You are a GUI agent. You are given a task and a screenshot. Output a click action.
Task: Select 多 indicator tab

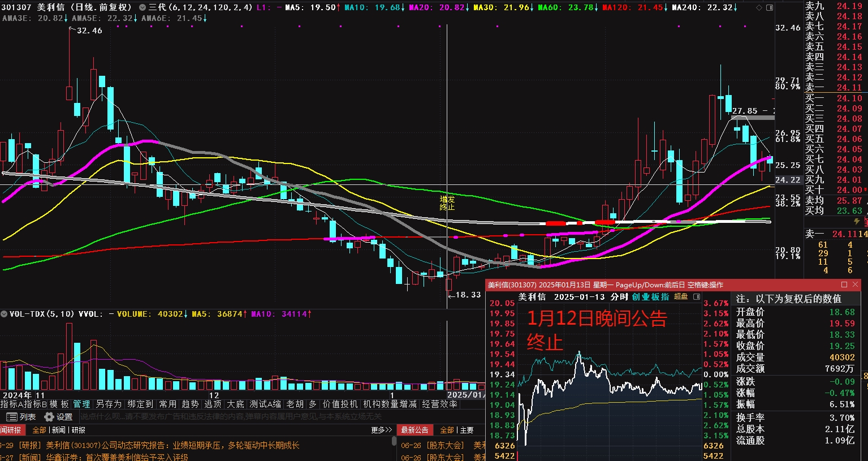coord(313,404)
